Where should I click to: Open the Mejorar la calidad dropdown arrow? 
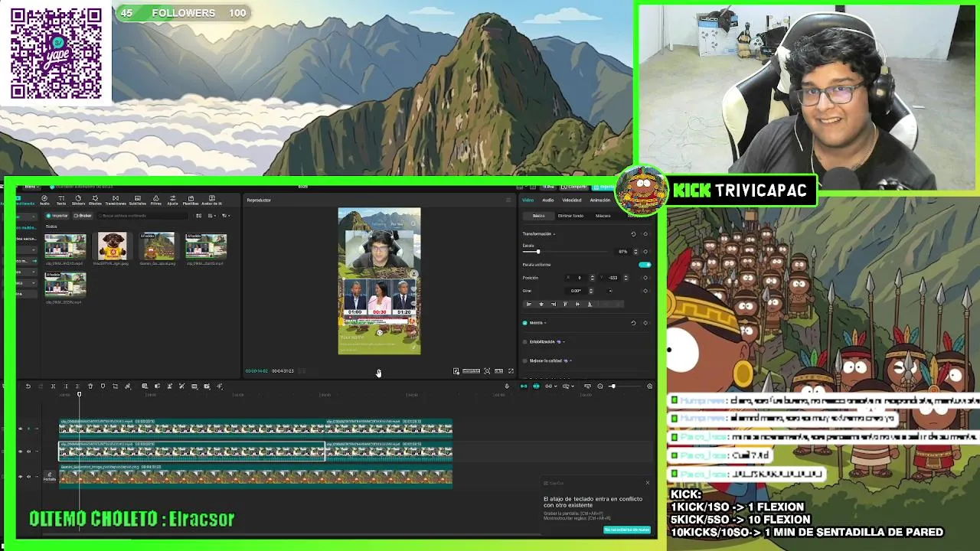(570, 360)
